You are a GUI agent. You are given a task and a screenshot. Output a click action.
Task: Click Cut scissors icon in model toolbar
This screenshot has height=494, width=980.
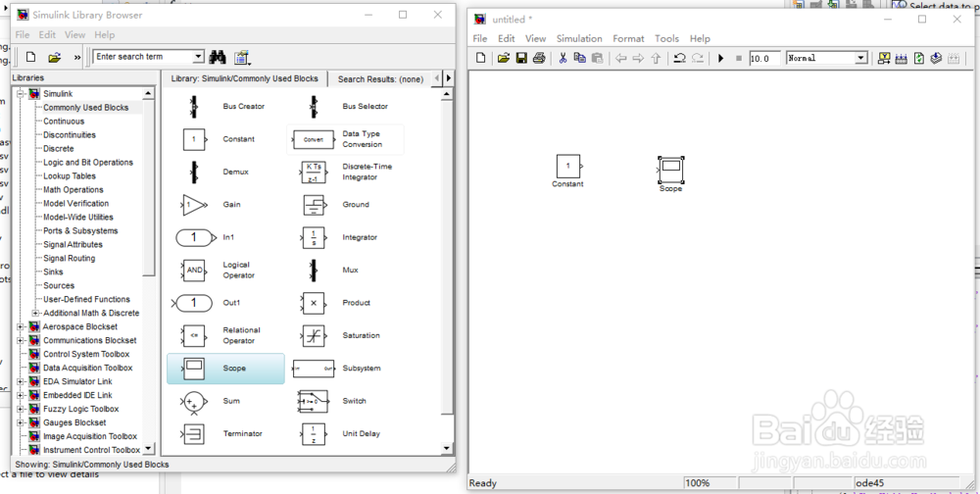563,58
